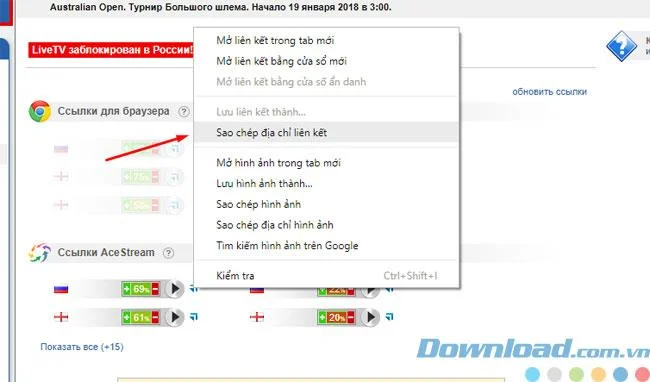This screenshot has width=650, height=382.
Task: Choose "Mở hình ảnh trong tab mới"
Action: 327,163
